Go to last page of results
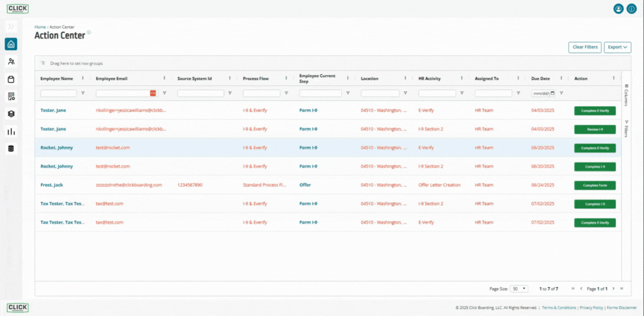This screenshot has width=644, height=316. (622, 288)
